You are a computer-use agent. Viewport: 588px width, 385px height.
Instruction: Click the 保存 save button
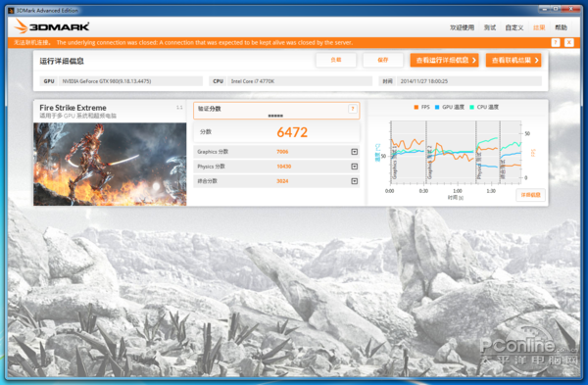tap(383, 60)
